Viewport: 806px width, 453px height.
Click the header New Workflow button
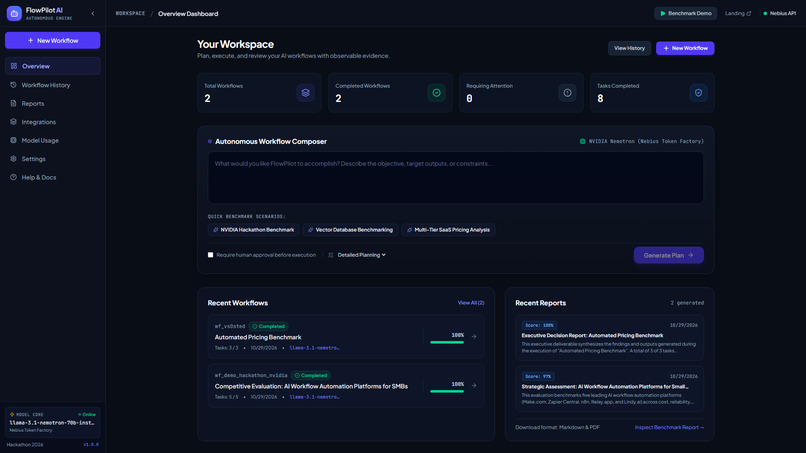coord(685,48)
